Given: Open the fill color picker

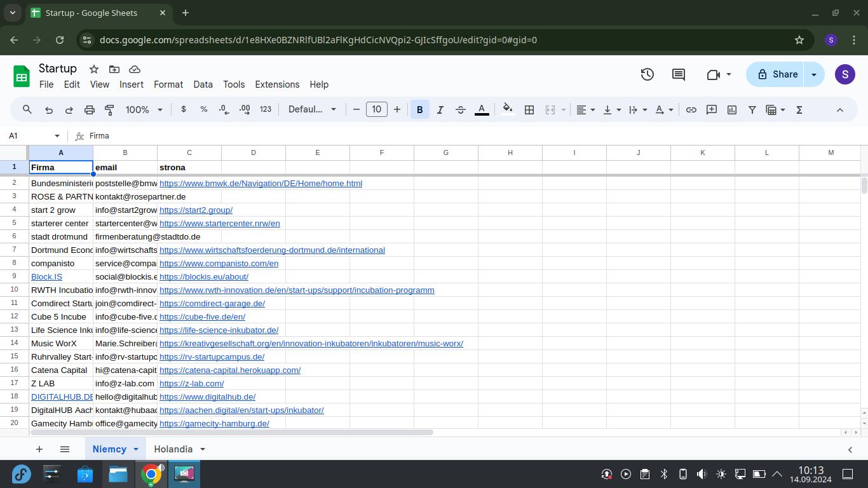Looking at the screenshot, I should tap(508, 109).
